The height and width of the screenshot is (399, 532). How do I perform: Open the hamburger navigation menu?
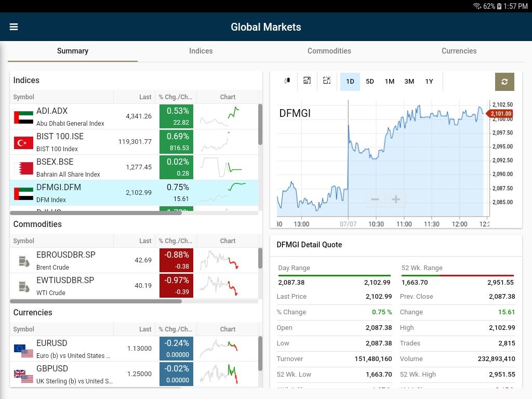pos(14,27)
